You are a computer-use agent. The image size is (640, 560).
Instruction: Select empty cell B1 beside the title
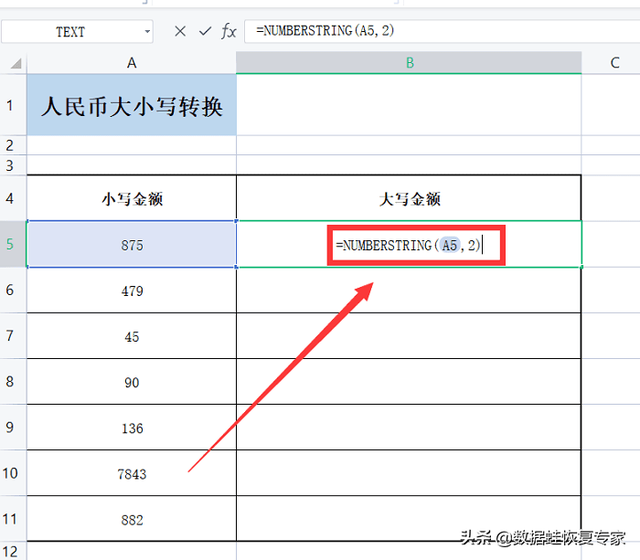coord(409,105)
